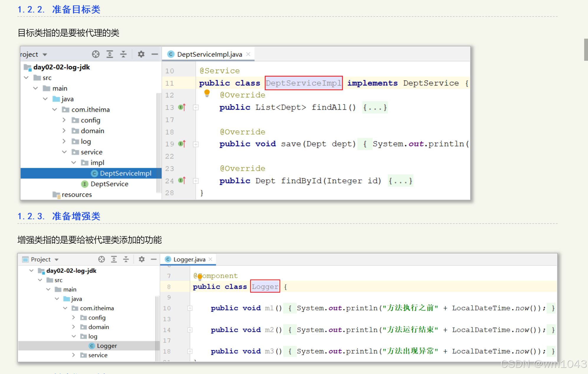Click the 'Select Opened File' target icon
Viewport: 588px width, 374px height.
pos(95,54)
